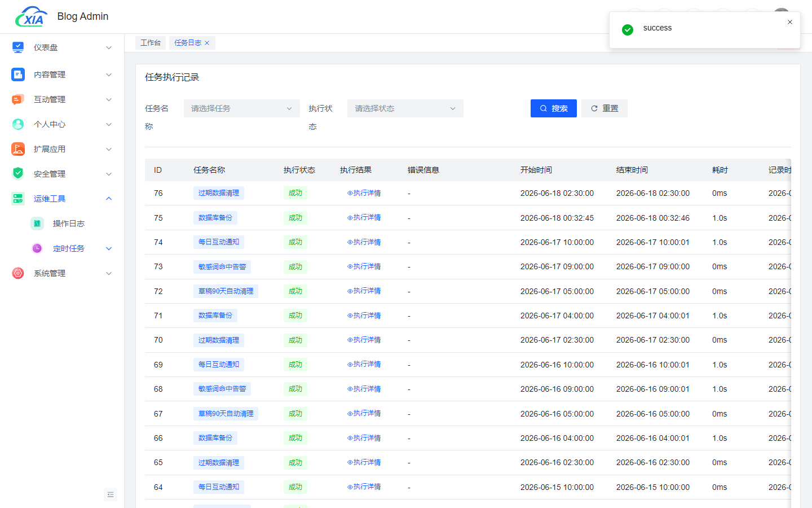Open 执行详情 for record 73
Viewport: 812px width, 508px height.
tap(364, 266)
